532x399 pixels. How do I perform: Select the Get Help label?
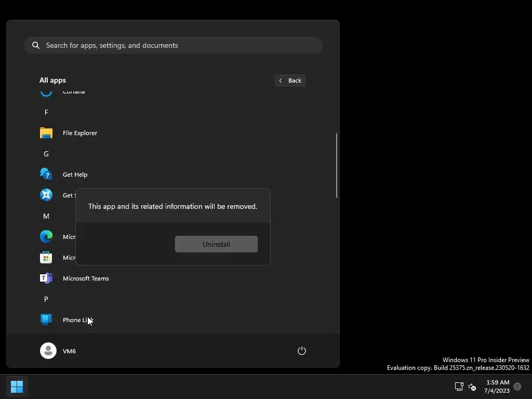point(75,175)
